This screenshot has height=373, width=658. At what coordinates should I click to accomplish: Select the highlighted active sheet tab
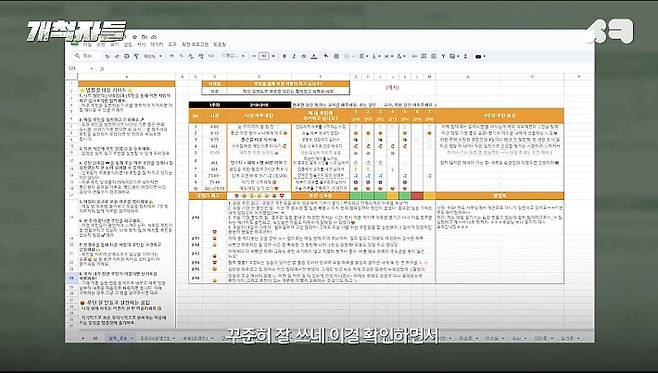(120, 338)
